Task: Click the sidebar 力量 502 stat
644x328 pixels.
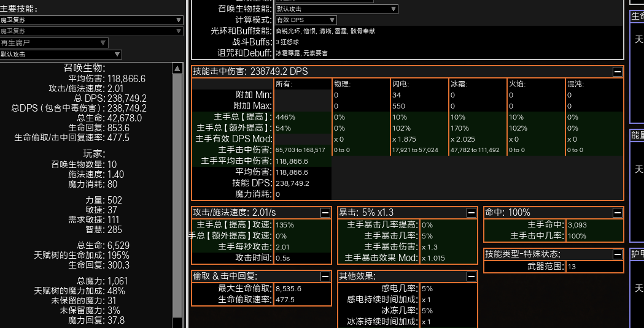Action: coord(104,200)
